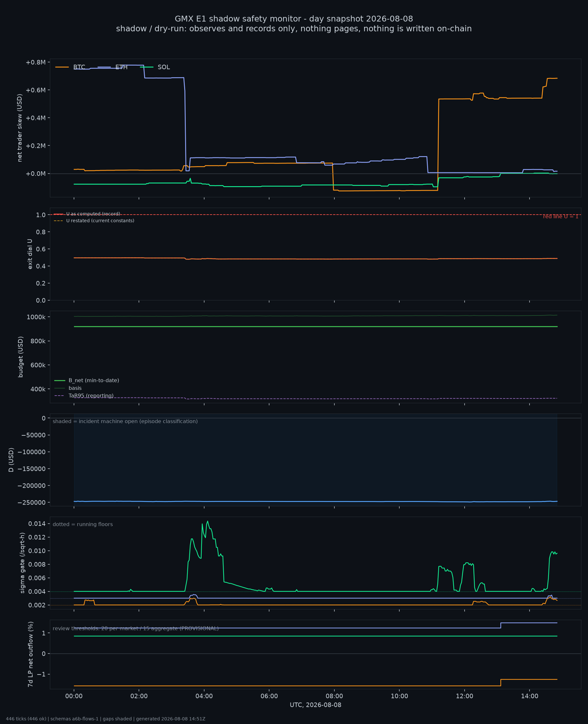
Task: Click the "0.002" sigma gate tick
Action: tap(37, 605)
